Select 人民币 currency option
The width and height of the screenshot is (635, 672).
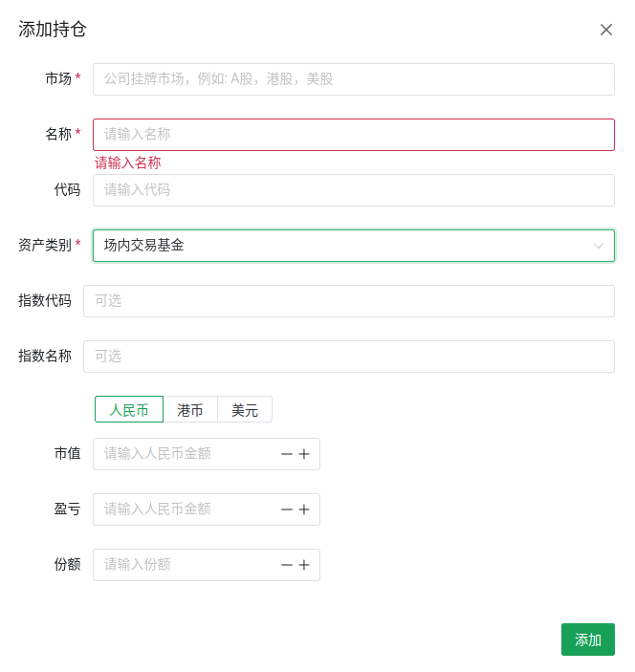129,409
